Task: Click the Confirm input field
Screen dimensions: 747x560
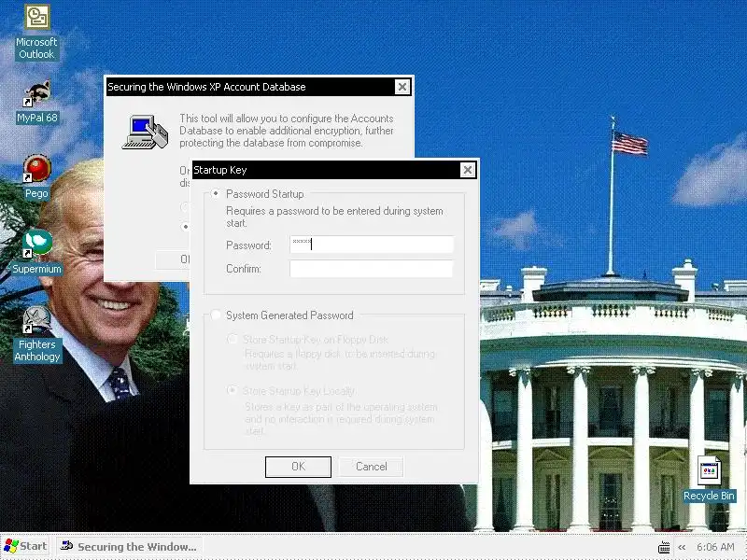Action: pos(372,269)
